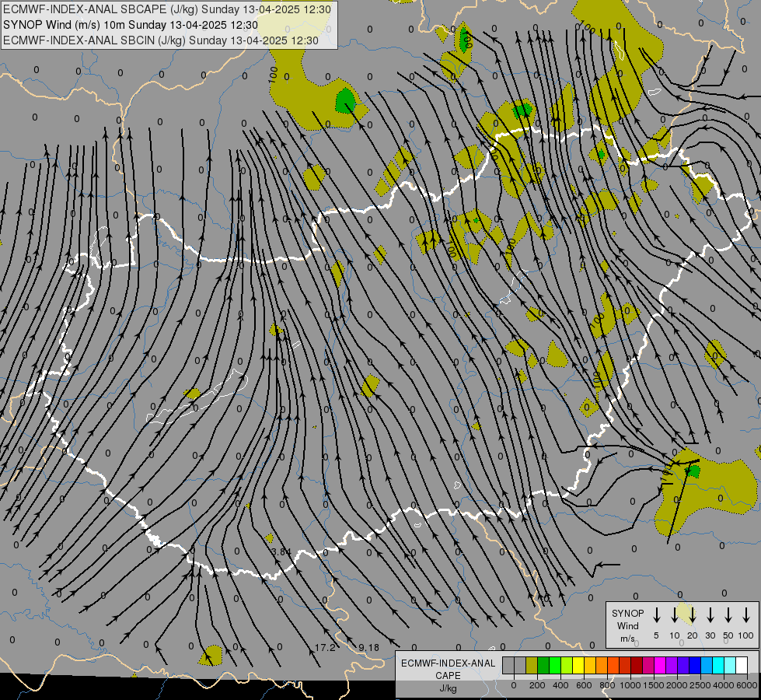Click the 'SYNOP Wind (m/s) 10m' title line
Viewport: 761px width, 700px height.
(x=131, y=25)
